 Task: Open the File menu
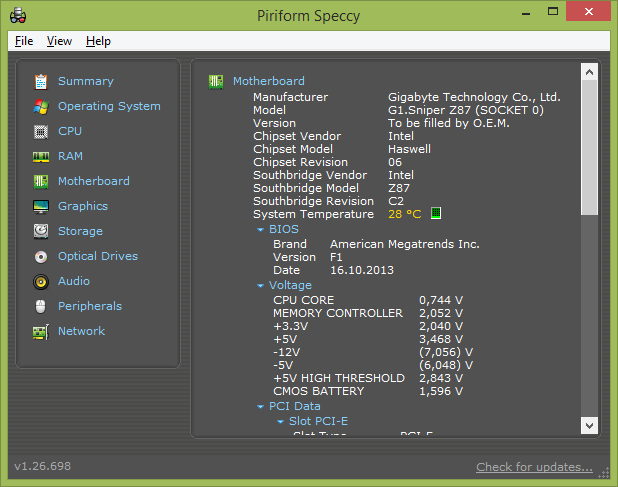point(24,41)
